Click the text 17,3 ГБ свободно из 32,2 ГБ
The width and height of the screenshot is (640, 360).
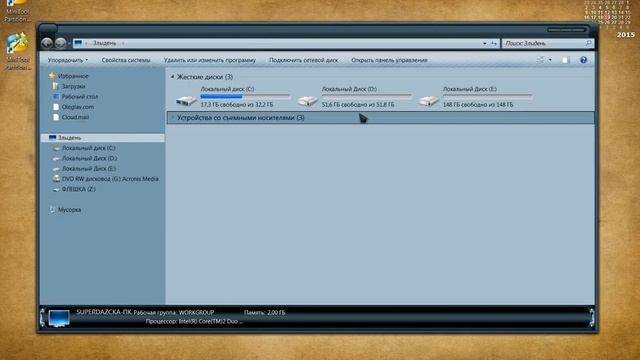coord(237,105)
